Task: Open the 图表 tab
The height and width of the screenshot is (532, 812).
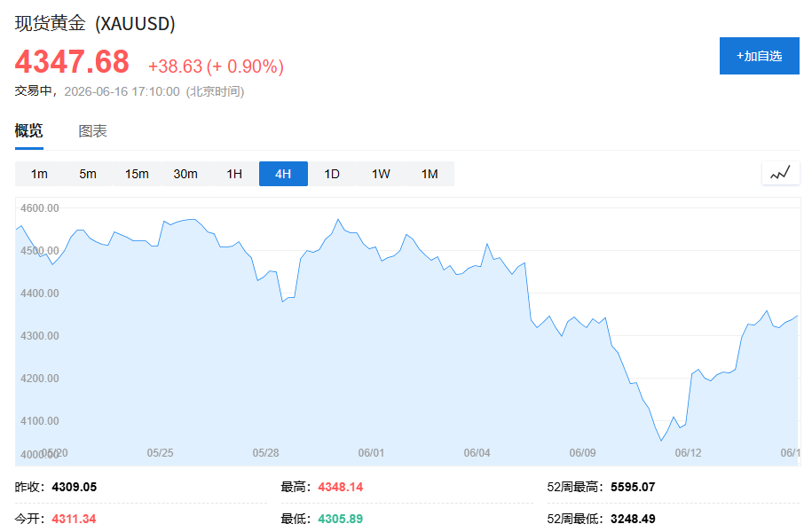Action: 92,131
